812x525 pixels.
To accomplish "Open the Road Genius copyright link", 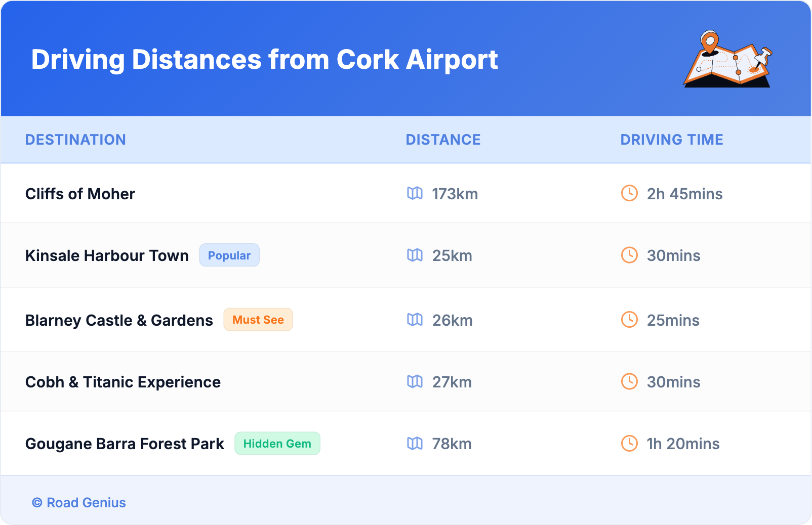I will (x=79, y=503).
